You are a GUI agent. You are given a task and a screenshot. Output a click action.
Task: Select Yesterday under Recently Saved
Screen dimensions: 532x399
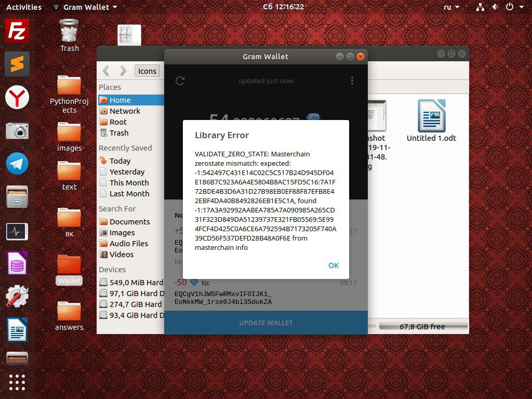pos(131,171)
